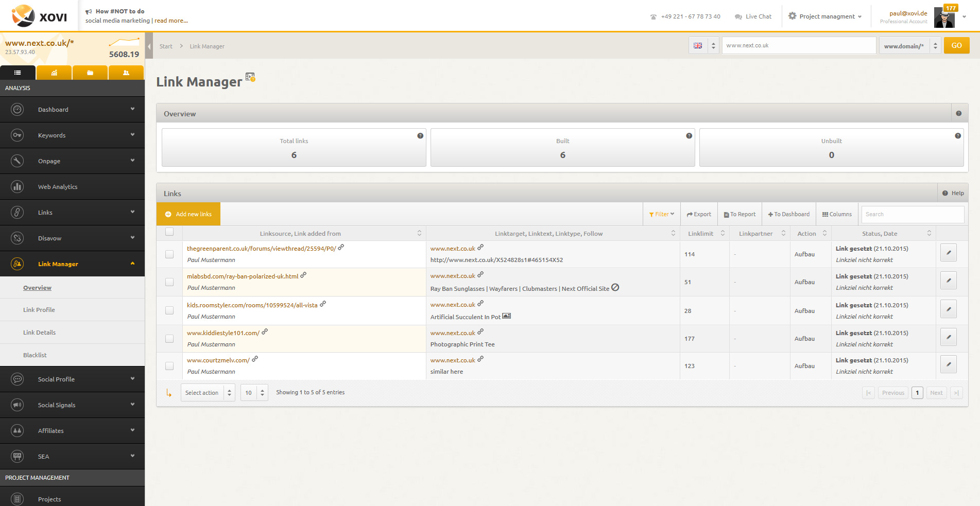Open the folder sidebar tab
This screenshot has width=980, height=506.
[90, 73]
